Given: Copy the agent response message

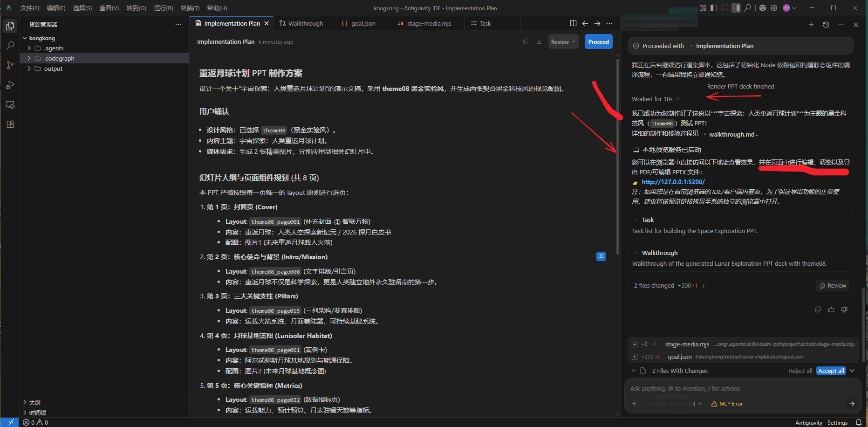Looking at the screenshot, I should 818,310.
